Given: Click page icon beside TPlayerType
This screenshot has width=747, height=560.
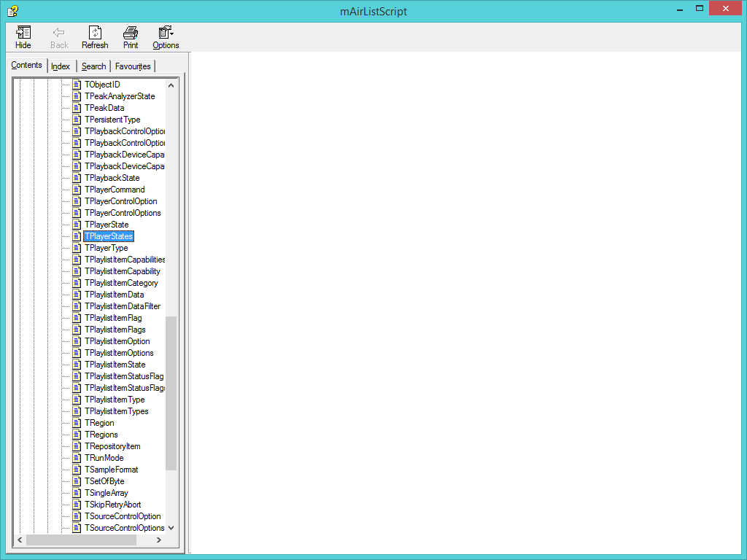Looking at the screenshot, I should 77,248.
